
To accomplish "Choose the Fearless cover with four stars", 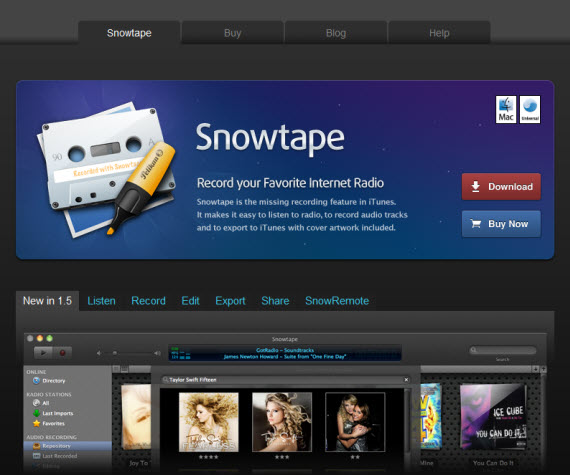I will 209,422.
